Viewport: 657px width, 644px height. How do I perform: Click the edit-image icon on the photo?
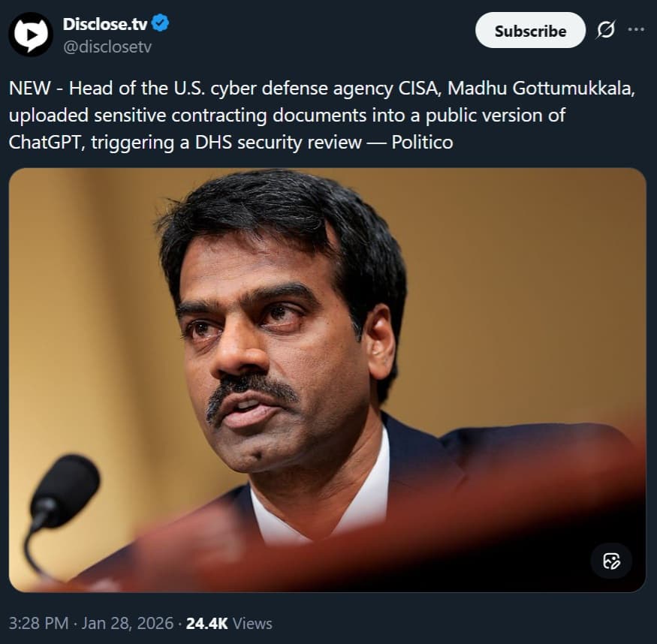(611, 561)
